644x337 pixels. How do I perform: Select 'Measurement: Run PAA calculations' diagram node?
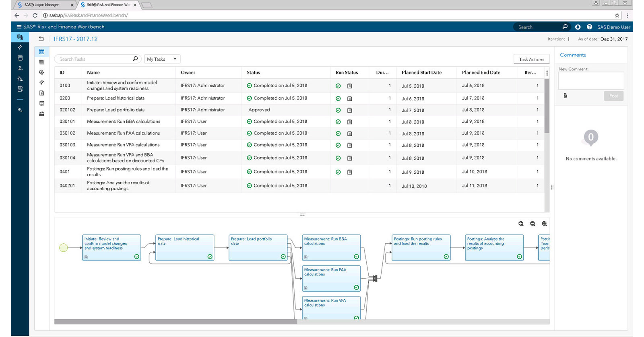click(x=331, y=278)
